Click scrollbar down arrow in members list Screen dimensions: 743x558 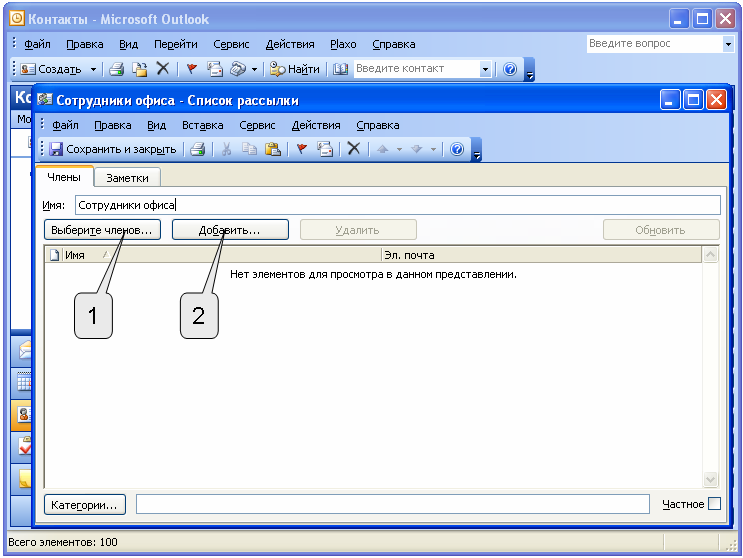point(710,479)
